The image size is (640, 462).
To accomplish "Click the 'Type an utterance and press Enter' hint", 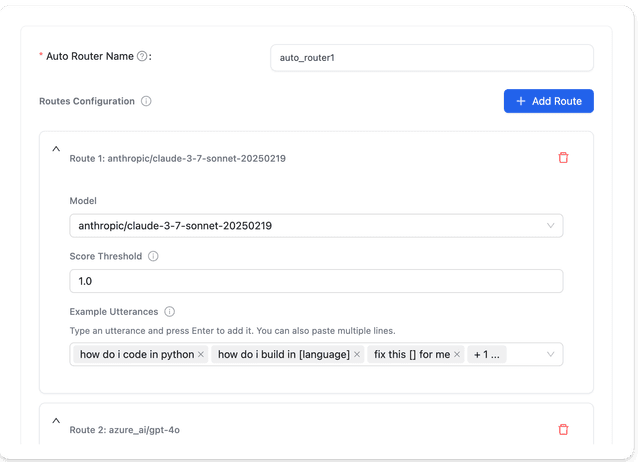I will (x=232, y=331).
